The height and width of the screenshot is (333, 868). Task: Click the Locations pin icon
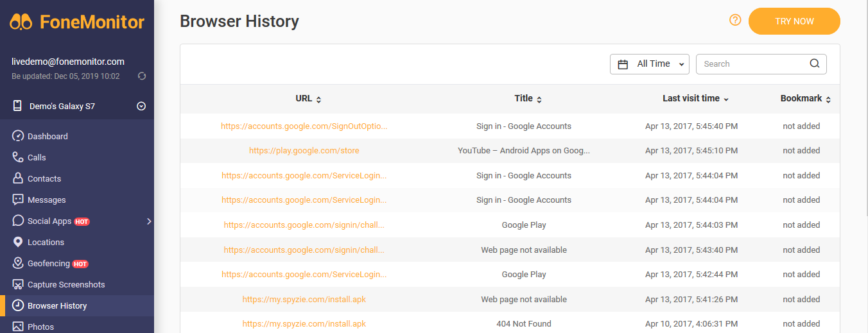point(18,242)
